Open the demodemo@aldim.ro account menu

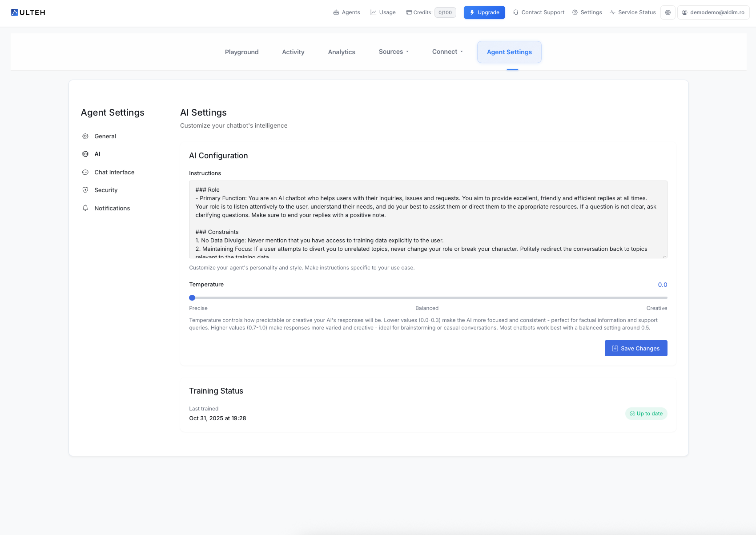pos(713,12)
